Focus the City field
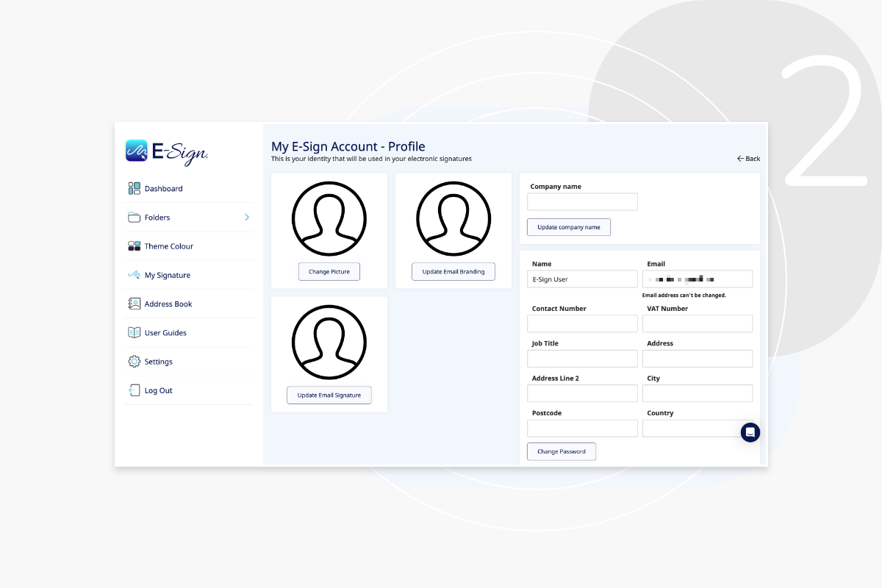Image resolution: width=882 pixels, height=588 pixels. point(698,393)
